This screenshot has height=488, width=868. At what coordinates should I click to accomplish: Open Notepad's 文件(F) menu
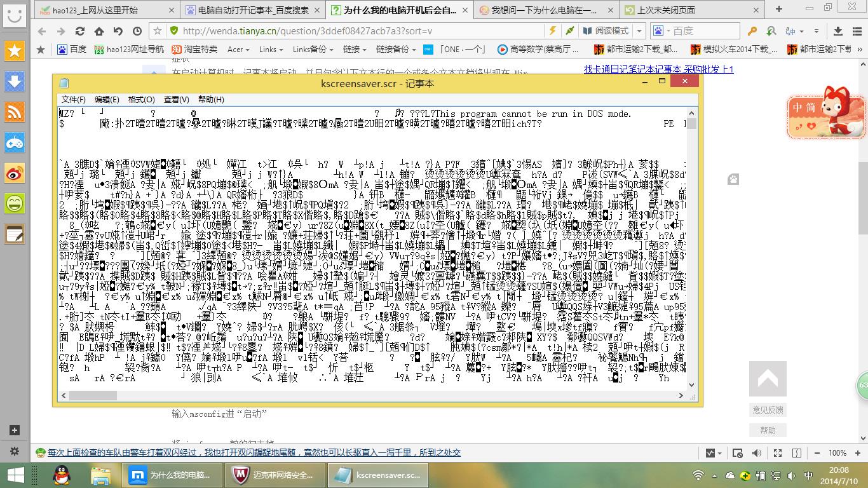click(73, 99)
